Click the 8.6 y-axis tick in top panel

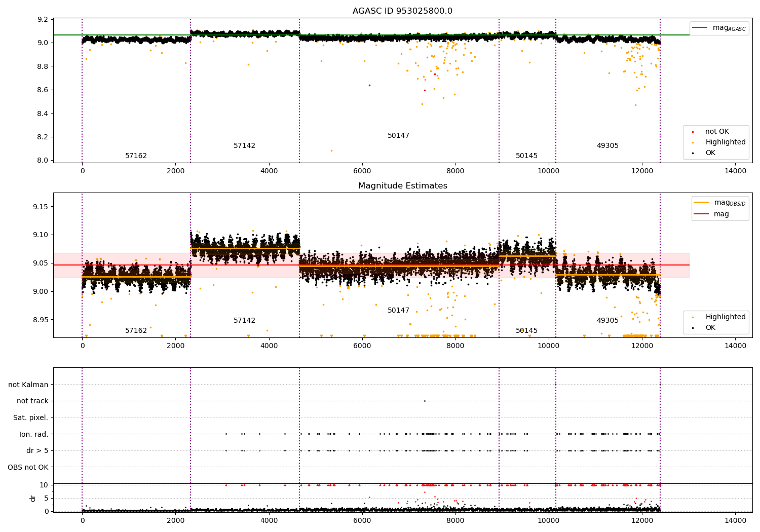pos(43,90)
